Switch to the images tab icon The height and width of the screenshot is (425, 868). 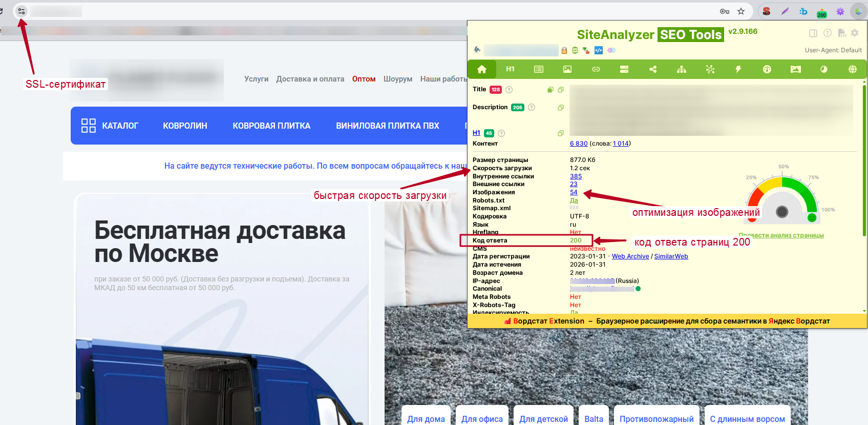click(567, 69)
